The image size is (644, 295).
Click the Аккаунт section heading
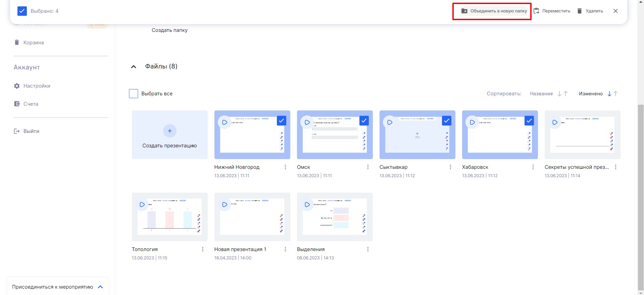27,67
